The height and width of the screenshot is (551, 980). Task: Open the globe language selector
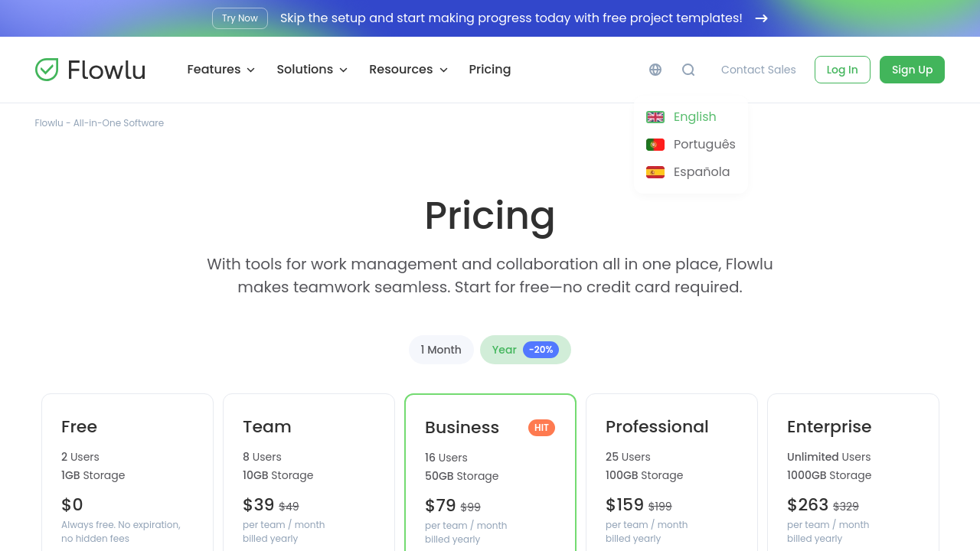pyautogui.click(x=655, y=70)
